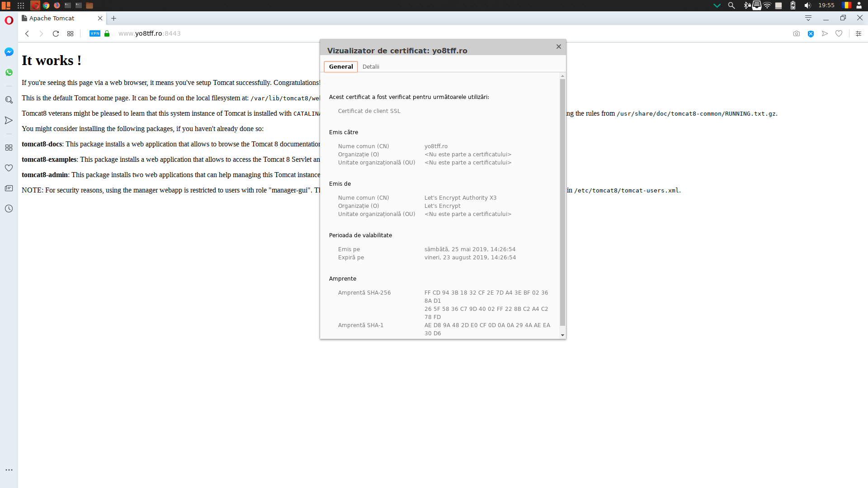
Task: Click the certificate scrollbar down arrow
Action: (563, 335)
